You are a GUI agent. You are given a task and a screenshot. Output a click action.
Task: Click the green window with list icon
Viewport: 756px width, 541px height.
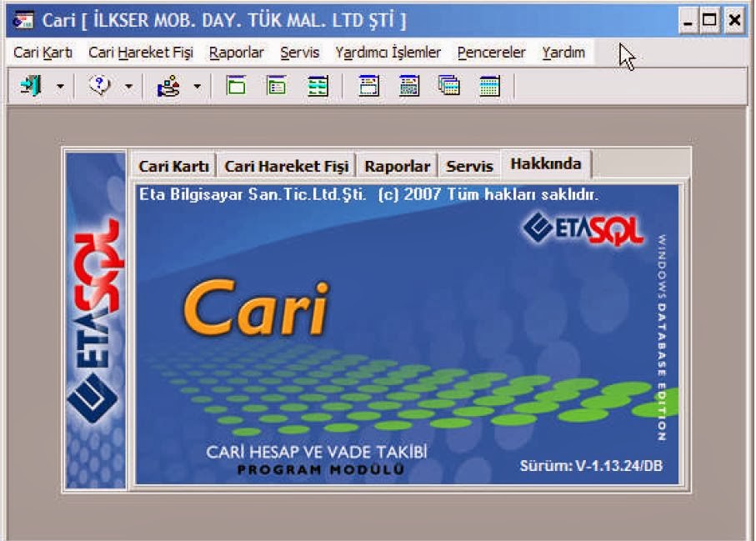click(x=277, y=86)
